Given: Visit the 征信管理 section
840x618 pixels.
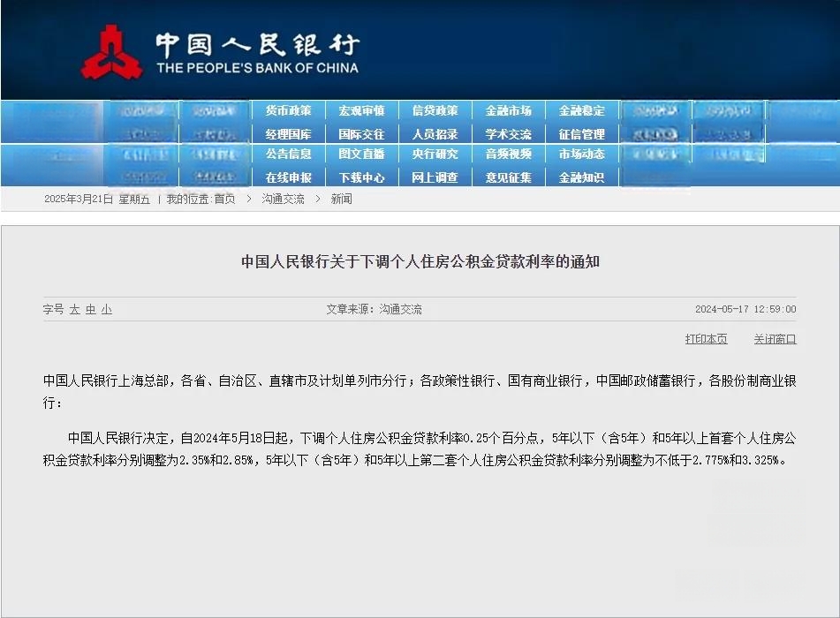Looking at the screenshot, I should (582, 134).
